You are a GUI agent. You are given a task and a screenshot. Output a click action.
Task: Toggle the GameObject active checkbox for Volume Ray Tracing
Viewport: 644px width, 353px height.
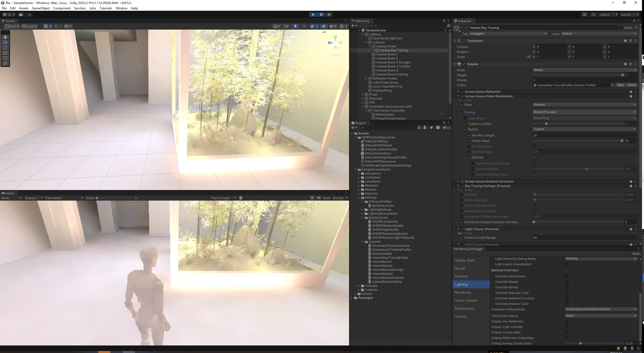tap(466, 28)
